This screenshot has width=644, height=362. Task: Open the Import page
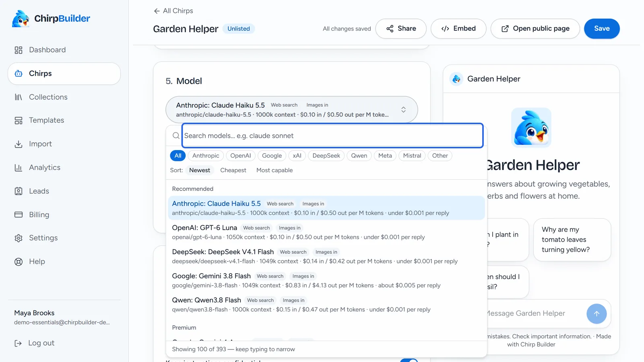(64, 144)
